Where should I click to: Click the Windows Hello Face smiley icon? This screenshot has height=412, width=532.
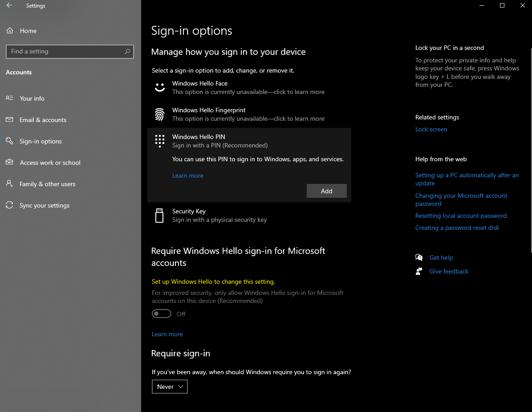point(159,87)
